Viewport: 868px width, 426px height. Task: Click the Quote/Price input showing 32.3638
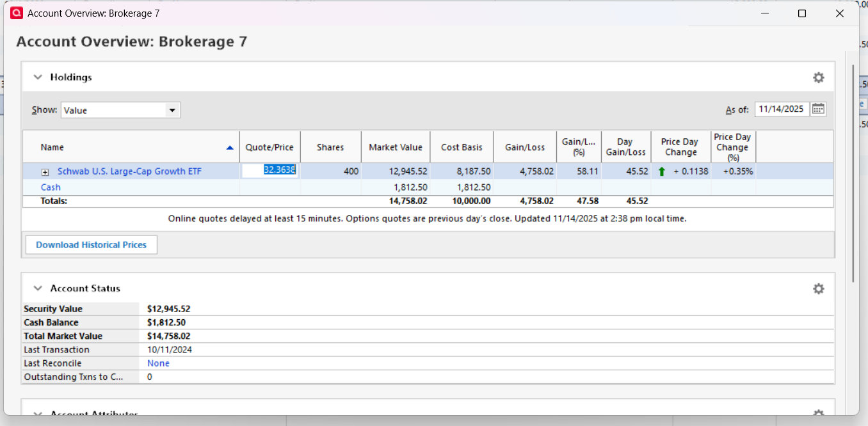click(x=269, y=171)
